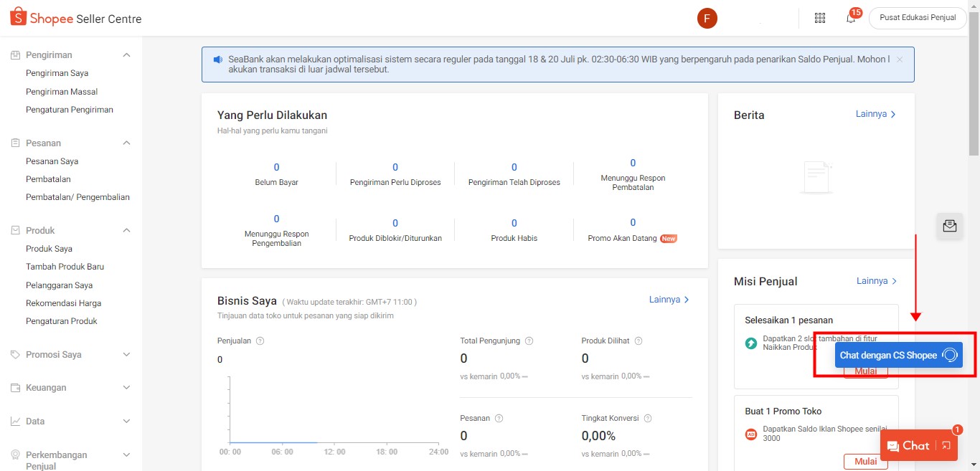Open Pembatalan/ Pengembalian page

click(x=78, y=197)
